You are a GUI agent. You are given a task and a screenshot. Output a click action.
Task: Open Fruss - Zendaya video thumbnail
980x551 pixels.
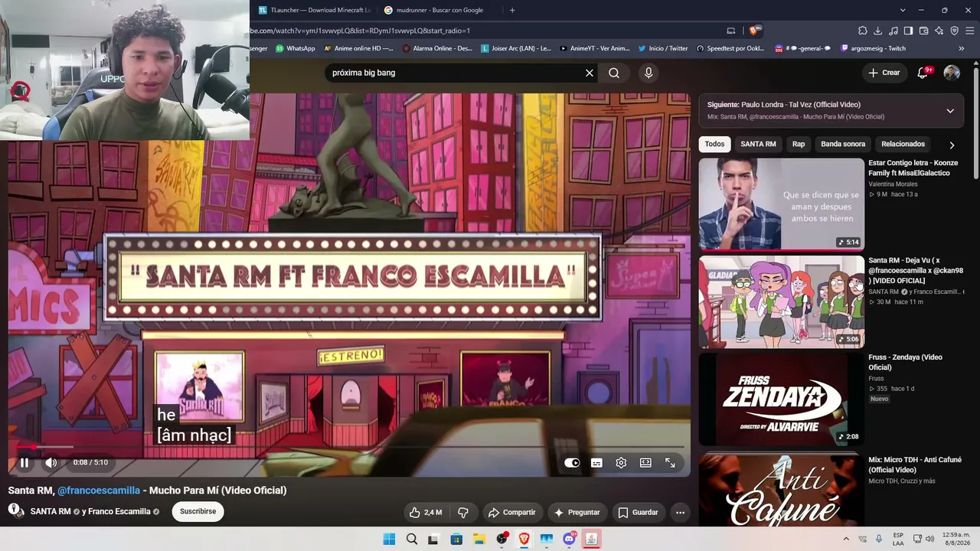point(782,399)
